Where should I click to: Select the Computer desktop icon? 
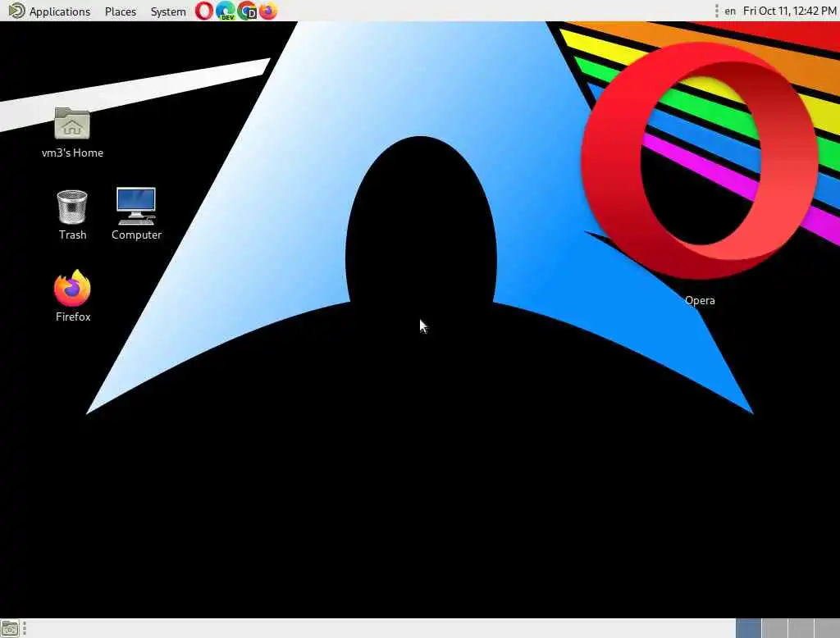click(136, 214)
